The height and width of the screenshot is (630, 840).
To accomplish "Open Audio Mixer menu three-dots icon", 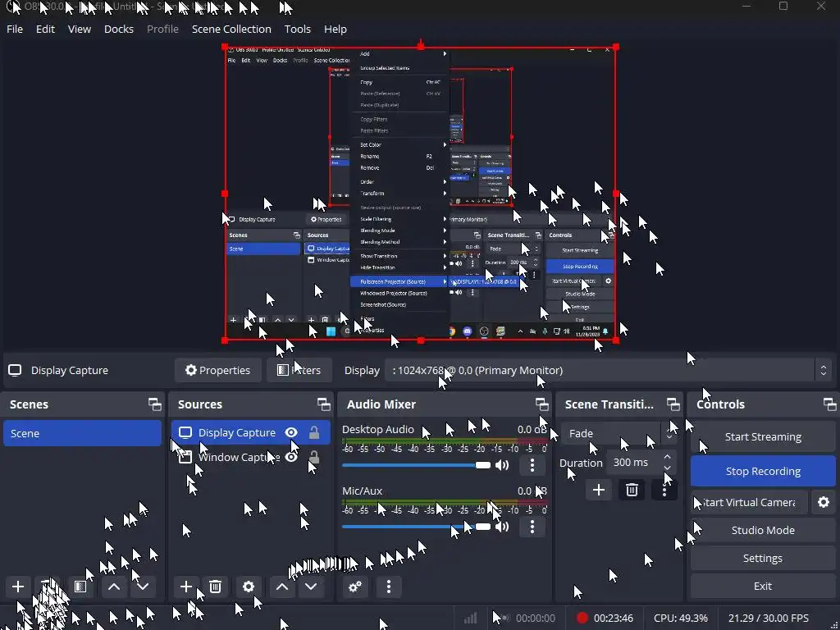I will pyautogui.click(x=389, y=587).
